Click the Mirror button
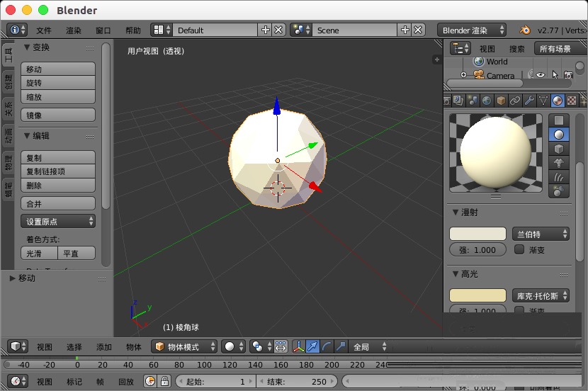 tap(58, 115)
